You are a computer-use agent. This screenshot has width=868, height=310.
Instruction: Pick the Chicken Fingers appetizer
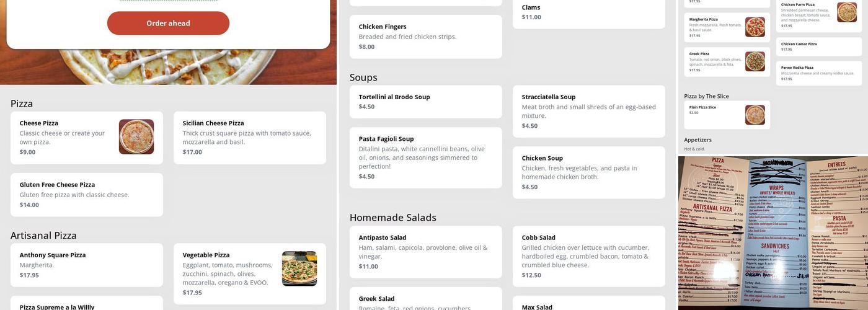425,37
